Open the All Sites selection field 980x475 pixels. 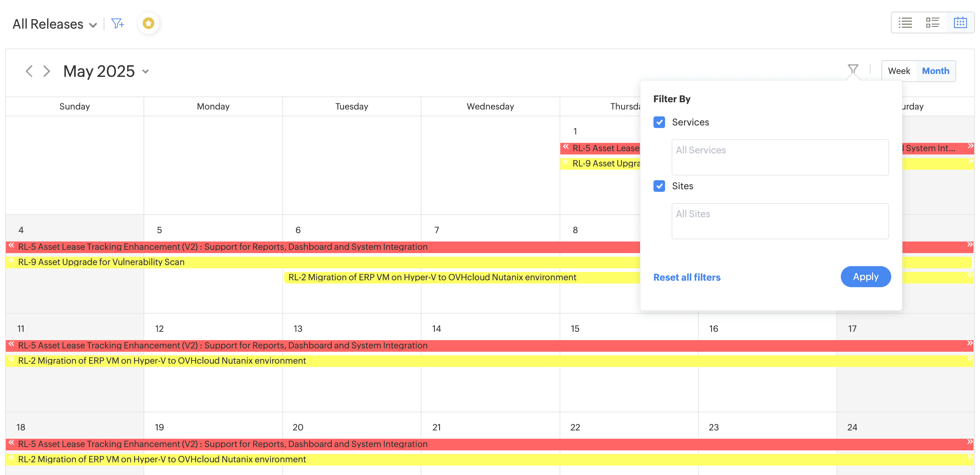pyautogui.click(x=780, y=221)
